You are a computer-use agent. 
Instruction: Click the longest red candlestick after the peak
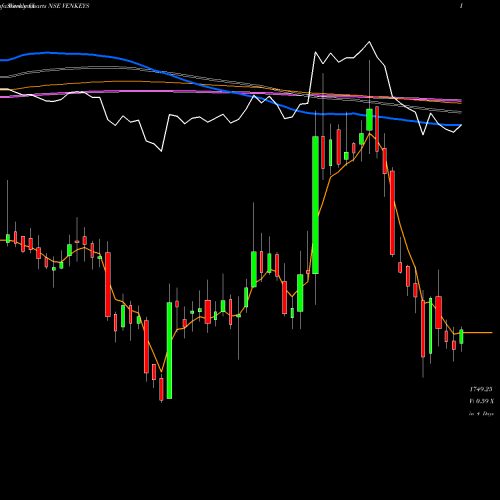point(392,213)
